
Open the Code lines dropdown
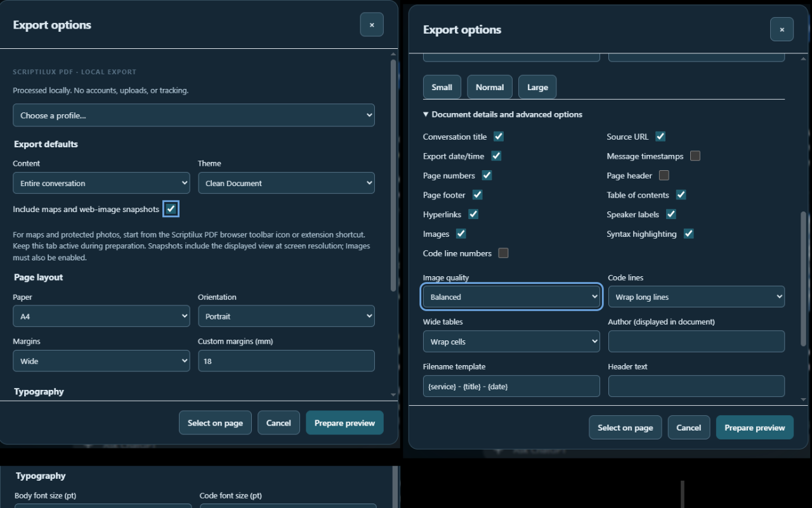pos(696,297)
